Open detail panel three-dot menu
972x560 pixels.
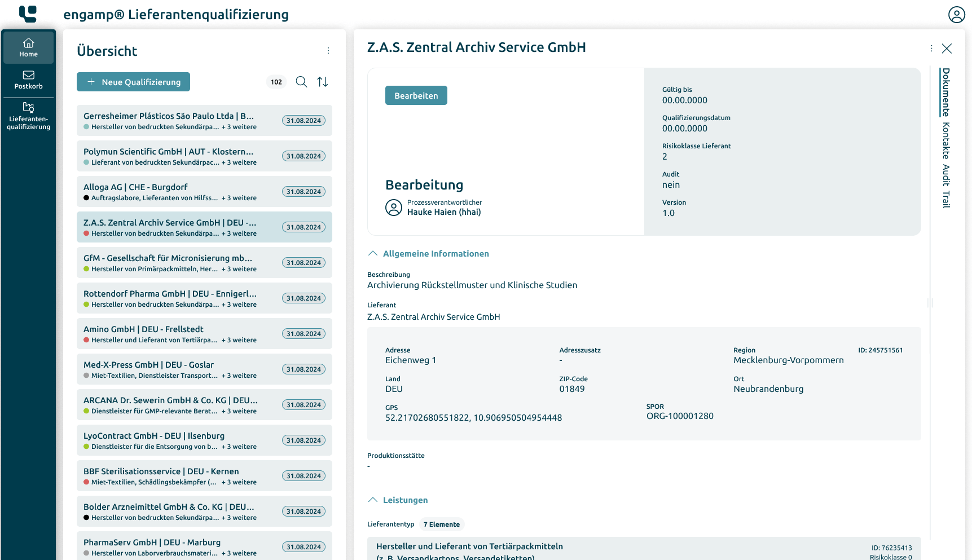tap(931, 48)
